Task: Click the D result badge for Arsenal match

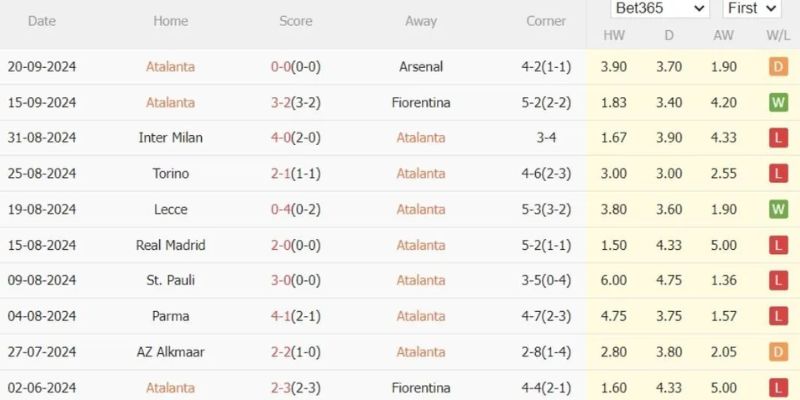Action: pos(778,67)
